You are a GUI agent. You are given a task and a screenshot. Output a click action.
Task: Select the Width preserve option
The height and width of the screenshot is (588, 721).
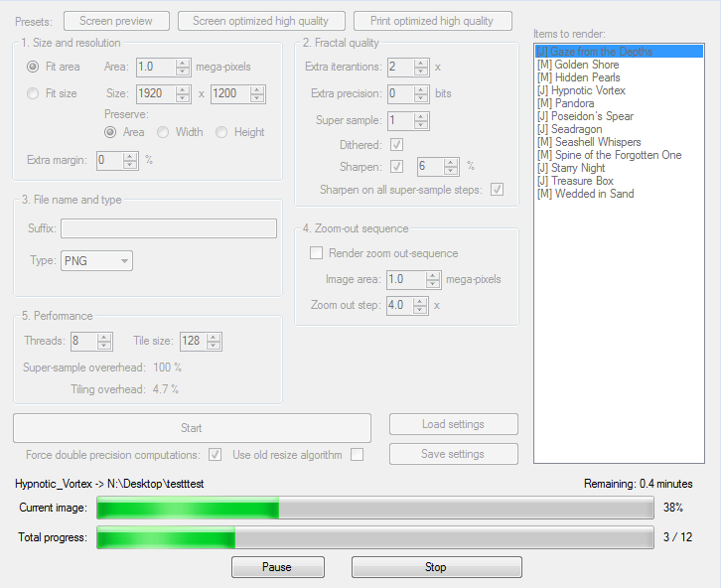click(164, 132)
